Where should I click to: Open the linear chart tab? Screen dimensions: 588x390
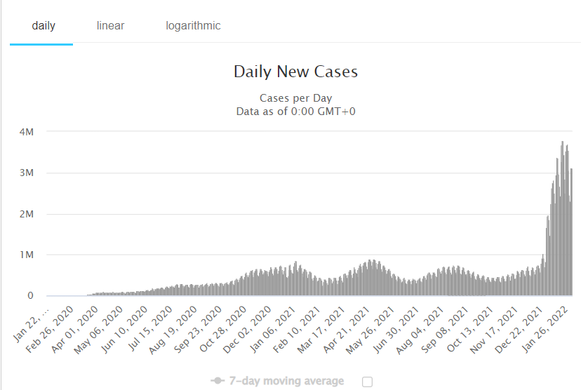110,26
